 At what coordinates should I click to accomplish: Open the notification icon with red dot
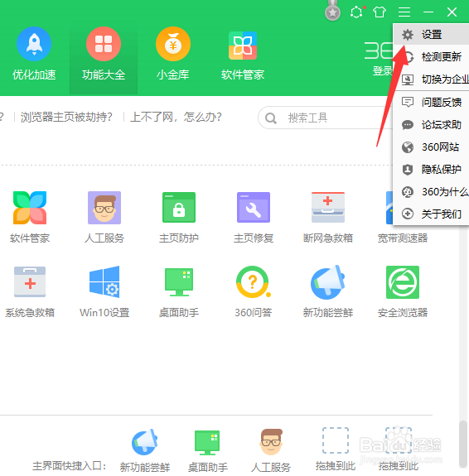pyautogui.click(x=356, y=12)
